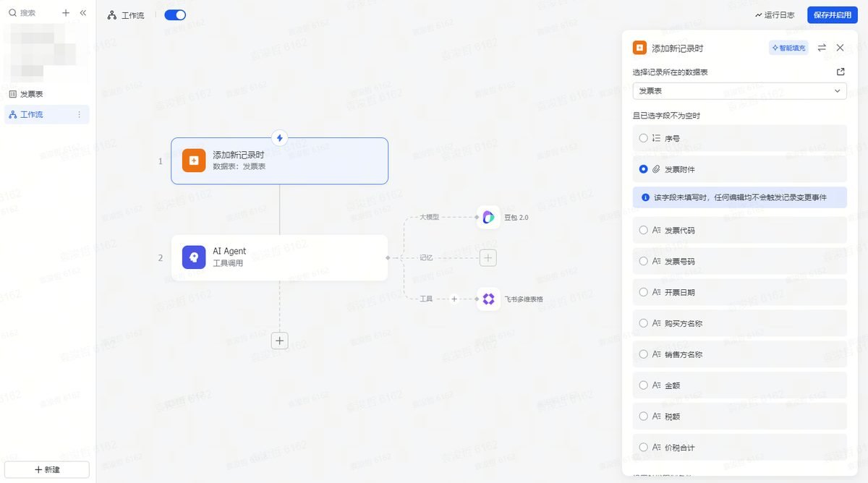Click the lightning trigger icon above step 1

click(x=280, y=137)
